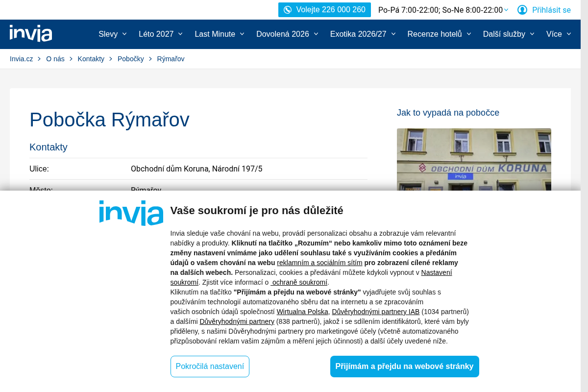Open the Wirtualna Polska link
This screenshot has height=392, width=588.
point(302,312)
